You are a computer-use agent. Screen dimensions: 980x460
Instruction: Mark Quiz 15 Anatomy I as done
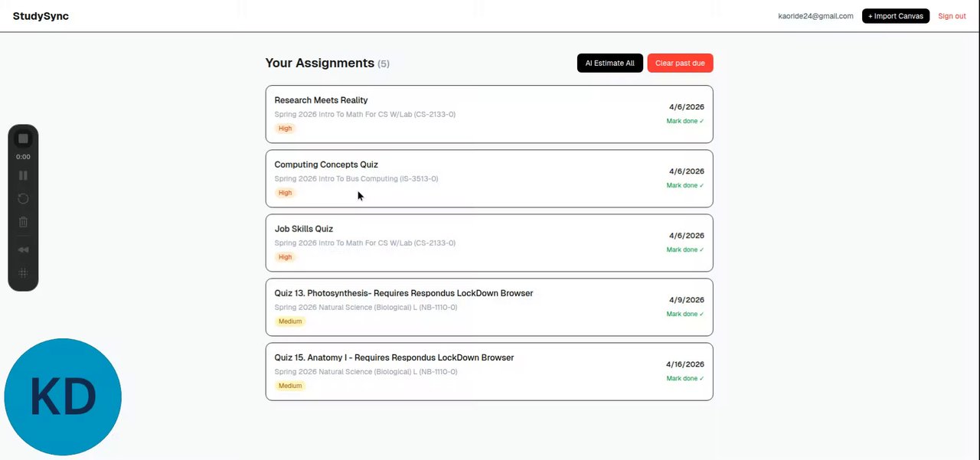tap(684, 378)
